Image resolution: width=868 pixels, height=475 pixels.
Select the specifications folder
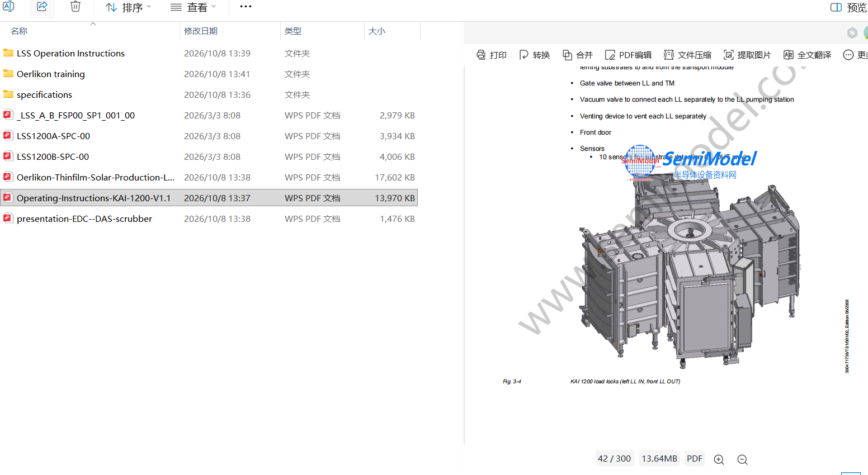(x=44, y=95)
